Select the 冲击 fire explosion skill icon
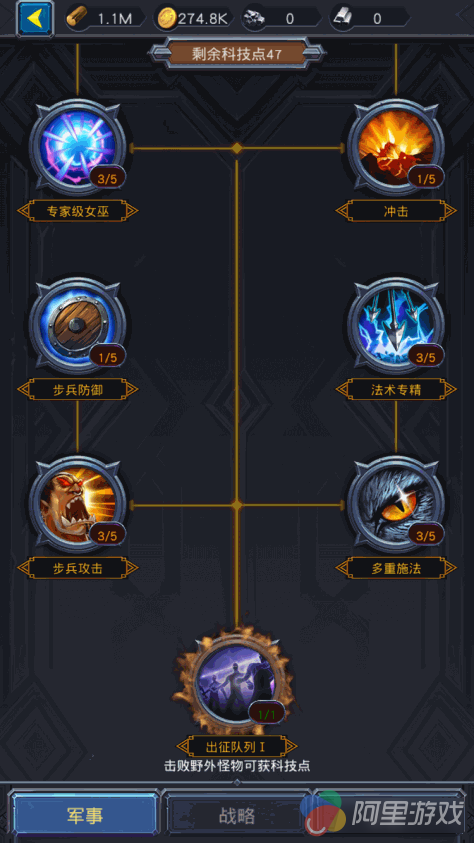 (x=396, y=146)
